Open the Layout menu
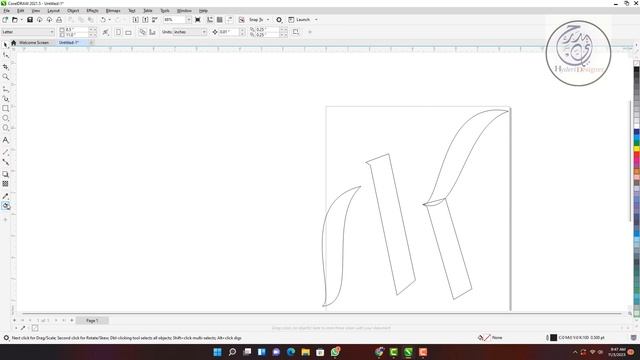This screenshot has width=640, height=360. [53, 11]
